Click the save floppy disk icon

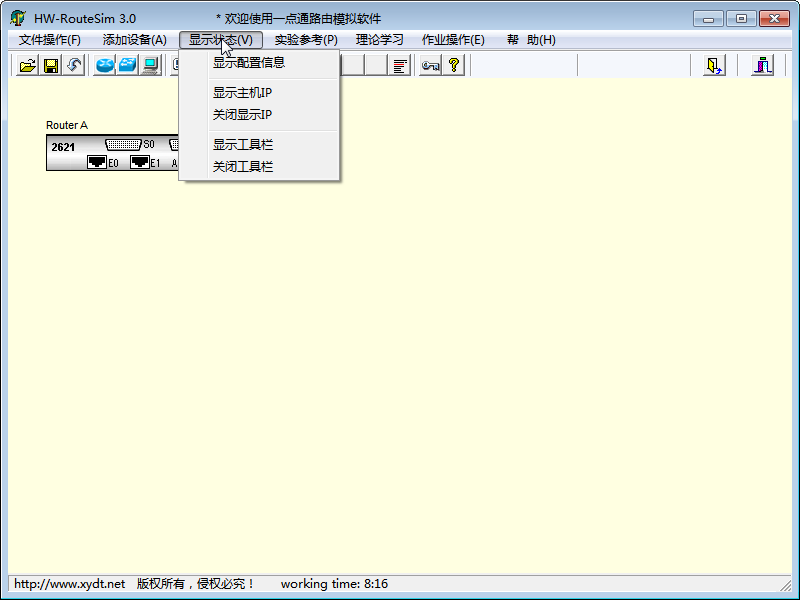[x=51, y=65]
